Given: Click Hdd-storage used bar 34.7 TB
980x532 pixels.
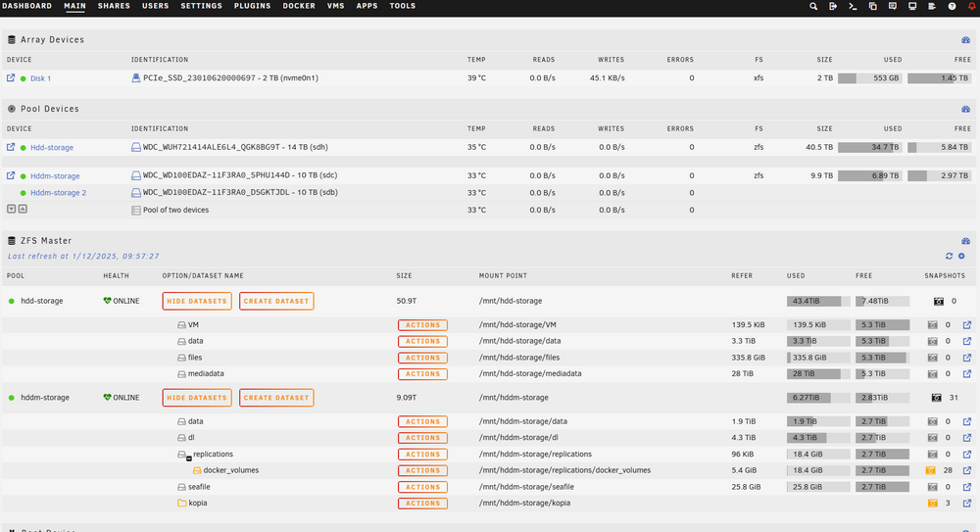Looking at the screenshot, I should (x=869, y=148).
